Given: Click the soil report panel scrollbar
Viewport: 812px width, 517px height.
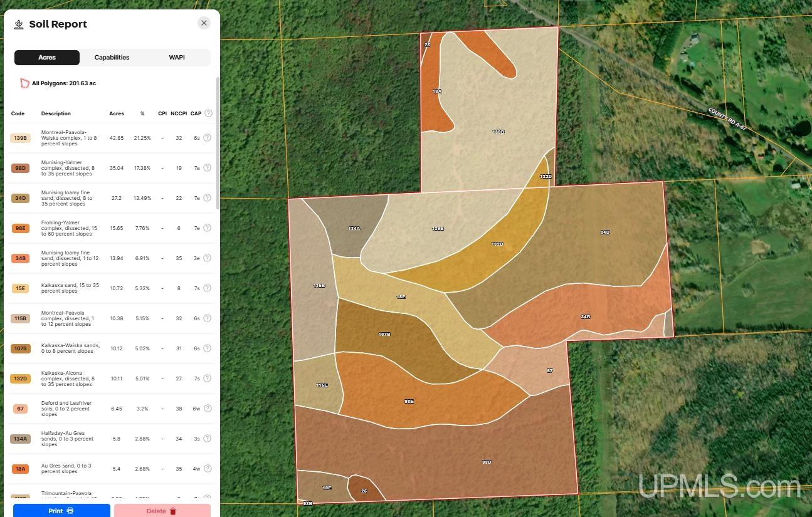Looking at the screenshot, I should [218, 144].
